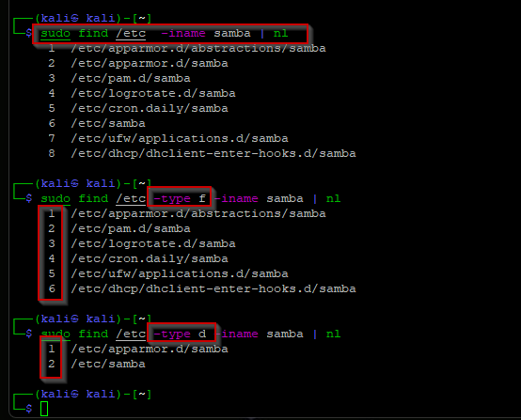Click /etc/apparmor.d/abstractions/samba in the first result list
The width and height of the screenshot is (521, 420).
coord(198,49)
